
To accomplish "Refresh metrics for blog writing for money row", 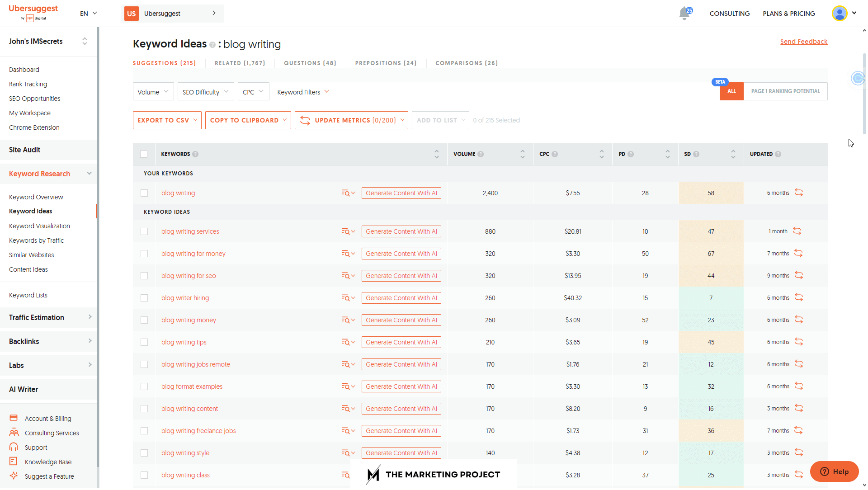I will click(798, 253).
